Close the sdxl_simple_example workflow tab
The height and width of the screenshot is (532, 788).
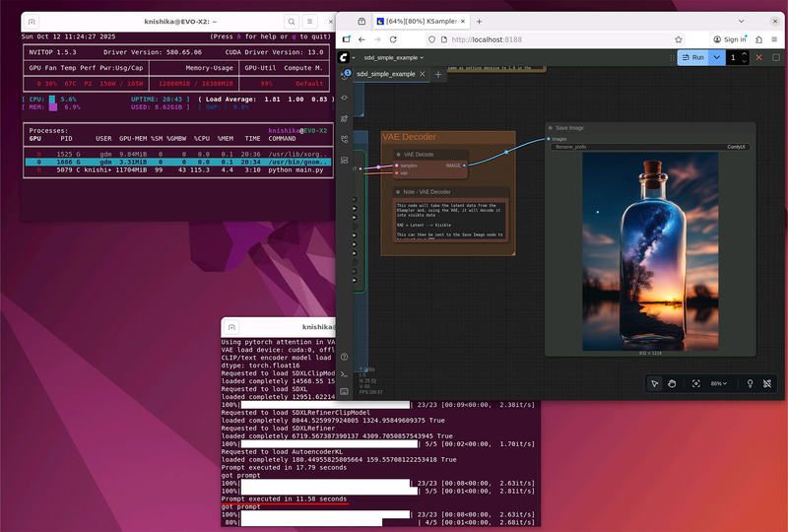423,74
